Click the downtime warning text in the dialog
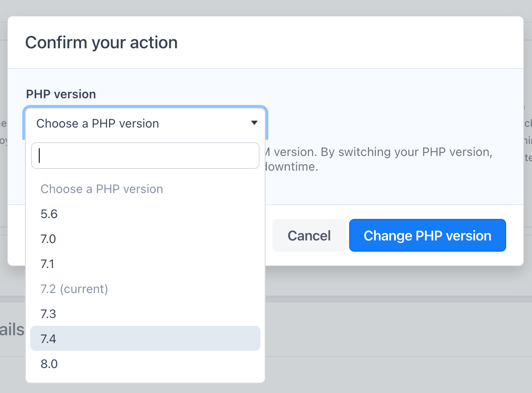The width and height of the screenshot is (532, 393). coord(379,159)
